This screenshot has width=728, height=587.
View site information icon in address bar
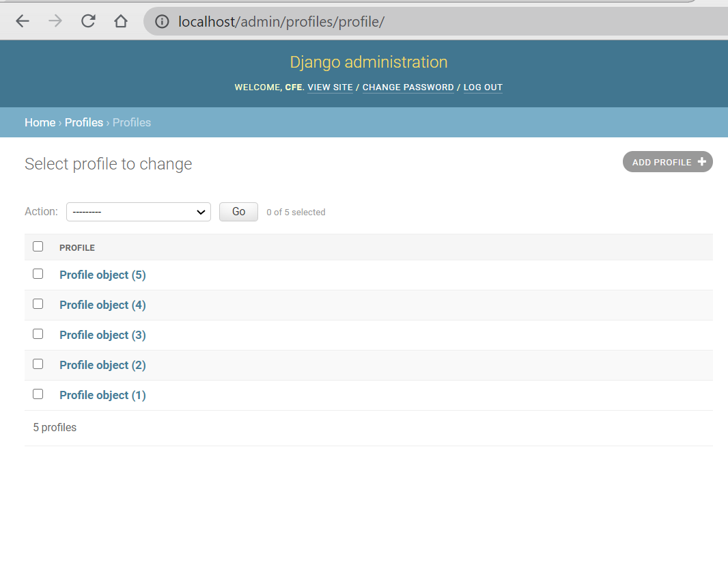pyautogui.click(x=162, y=21)
